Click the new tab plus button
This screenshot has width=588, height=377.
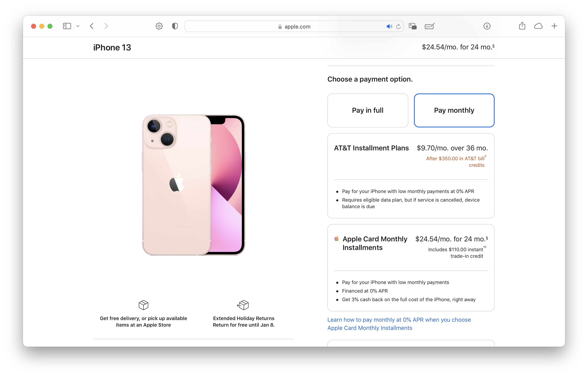click(555, 26)
